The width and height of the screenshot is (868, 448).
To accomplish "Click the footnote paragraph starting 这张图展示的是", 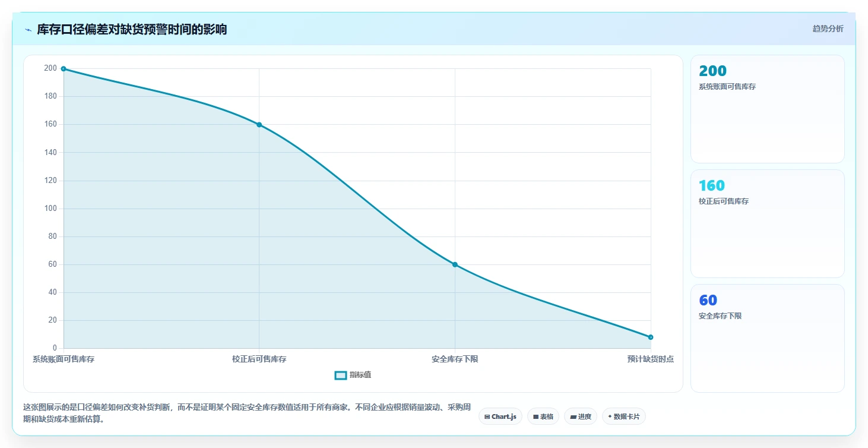I will coord(247,413).
